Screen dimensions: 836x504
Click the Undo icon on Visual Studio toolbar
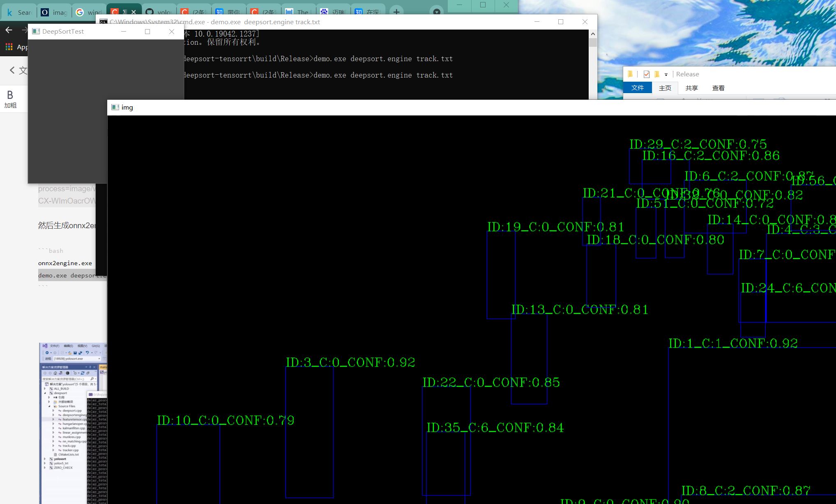[x=87, y=353]
